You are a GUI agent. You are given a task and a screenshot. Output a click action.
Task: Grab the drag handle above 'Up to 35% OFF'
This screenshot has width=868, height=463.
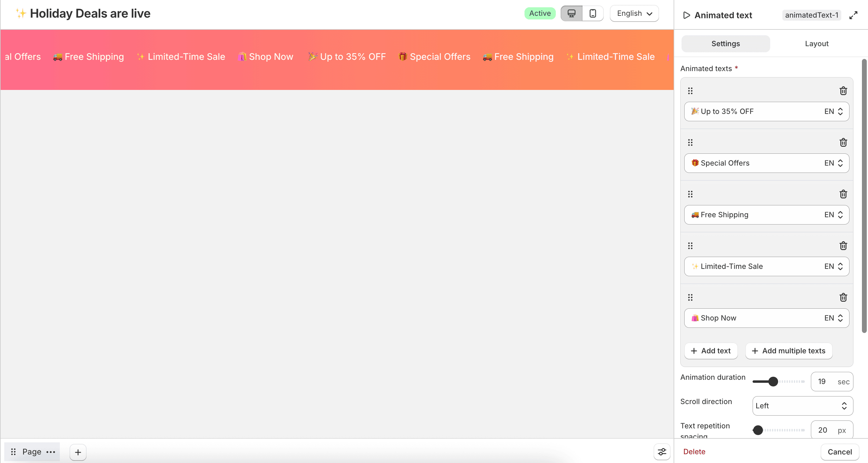pyautogui.click(x=690, y=91)
